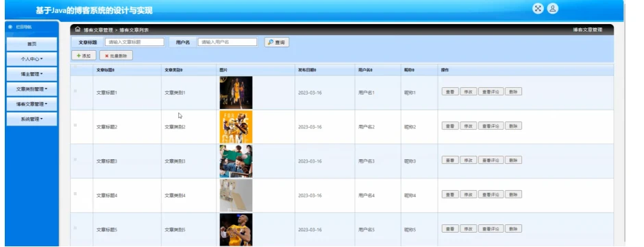Click 删除 for 文章标题5 row

tap(513, 228)
